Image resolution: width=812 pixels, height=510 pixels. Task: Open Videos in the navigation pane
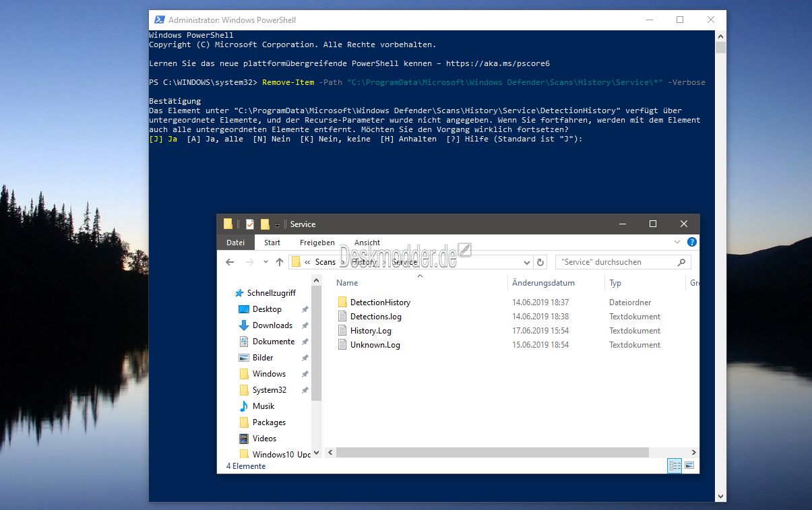coord(264,439)
